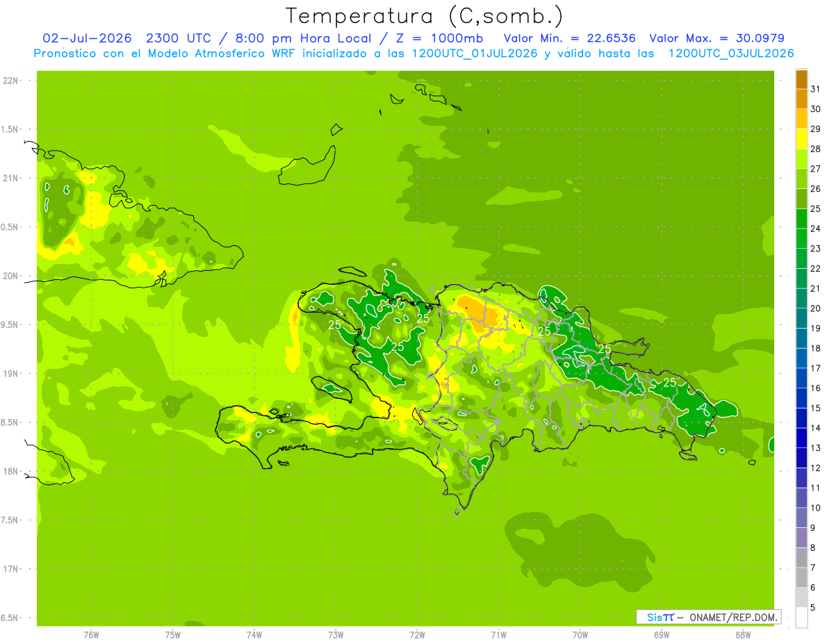
Task: Click the valid-until time "1200UTC_03JUL2026"
Action: click(731, 53)
